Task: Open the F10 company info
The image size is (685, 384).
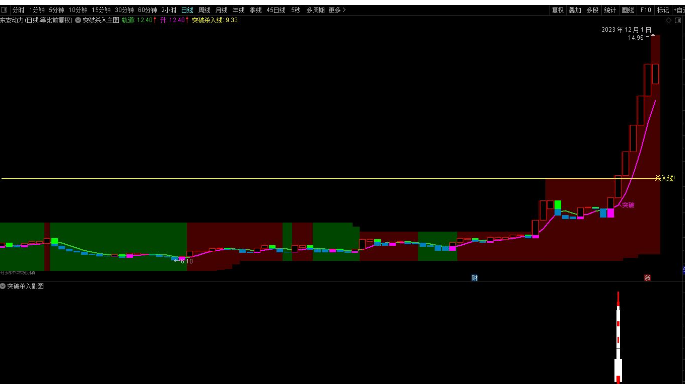Action: coord(646,10)
